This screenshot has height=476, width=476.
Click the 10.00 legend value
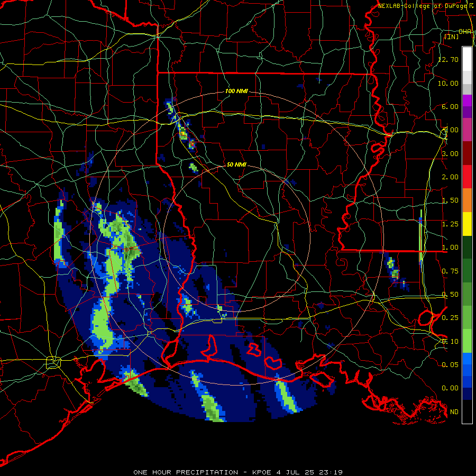click(x=448, y=83)
